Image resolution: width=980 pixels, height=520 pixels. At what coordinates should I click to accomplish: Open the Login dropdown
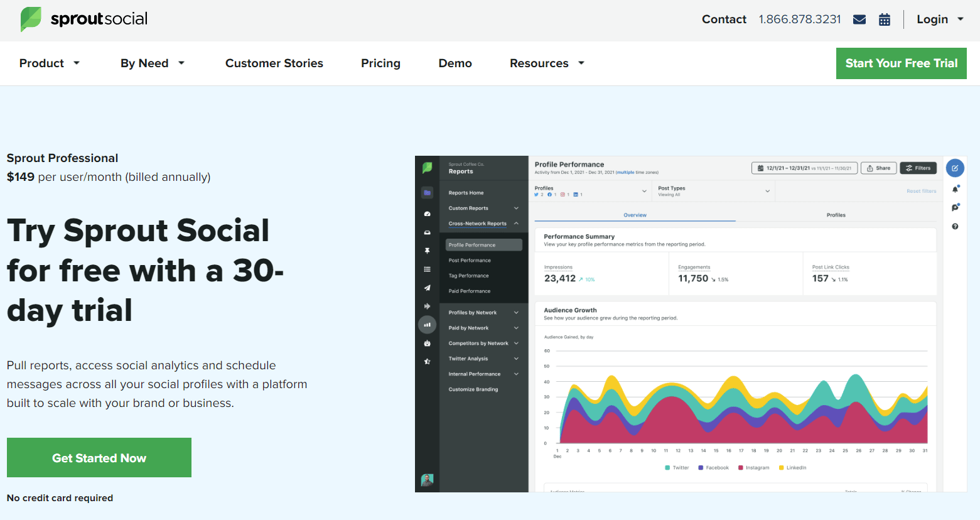point(940,19)
